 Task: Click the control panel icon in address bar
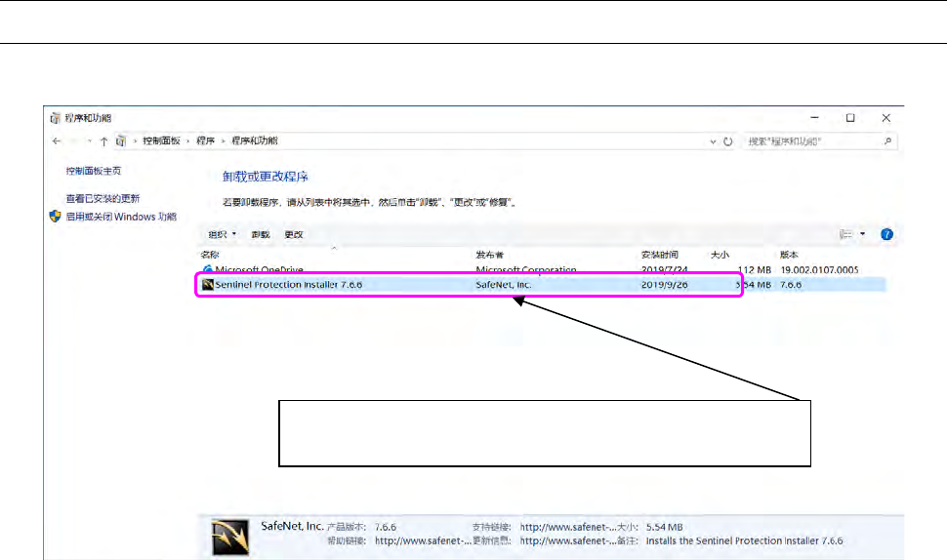[x=121, y=141]
